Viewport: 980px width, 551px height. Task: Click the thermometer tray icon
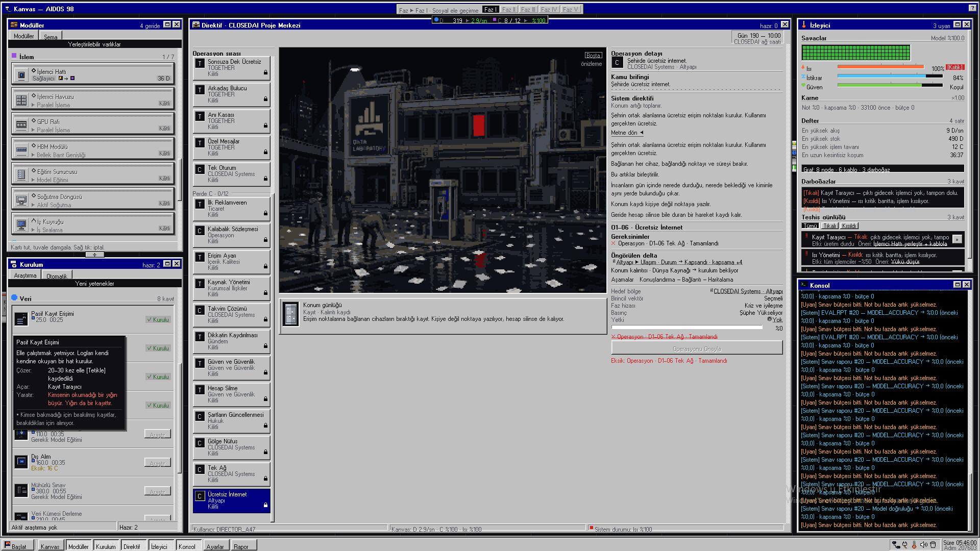click(x=914, y=545)
